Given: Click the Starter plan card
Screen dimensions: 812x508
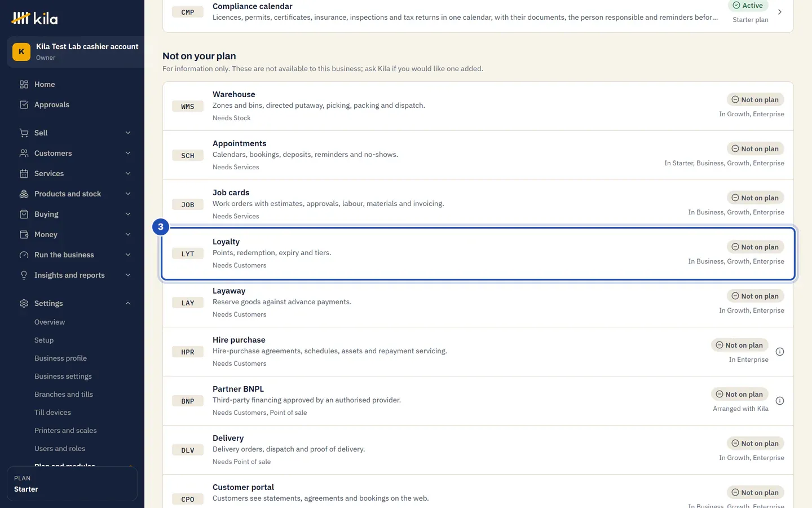Looking at the screenshot, I should pyautogui.click(x=72, y=484).
